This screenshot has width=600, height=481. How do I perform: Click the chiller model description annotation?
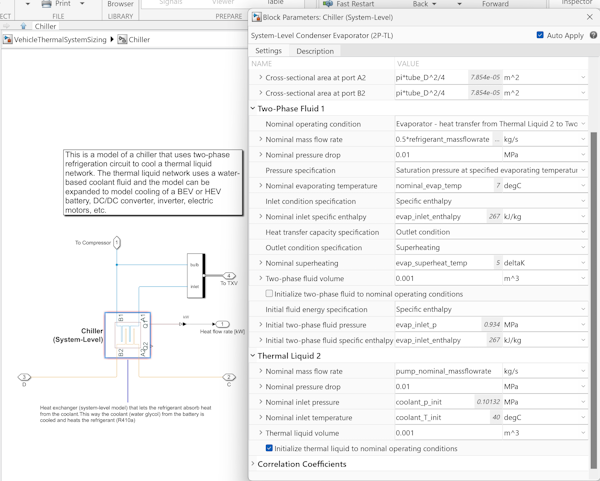click(153, 183)
